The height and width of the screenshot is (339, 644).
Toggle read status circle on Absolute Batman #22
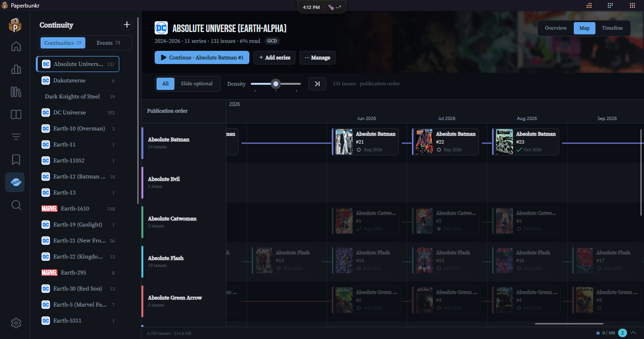click(439, 150)
